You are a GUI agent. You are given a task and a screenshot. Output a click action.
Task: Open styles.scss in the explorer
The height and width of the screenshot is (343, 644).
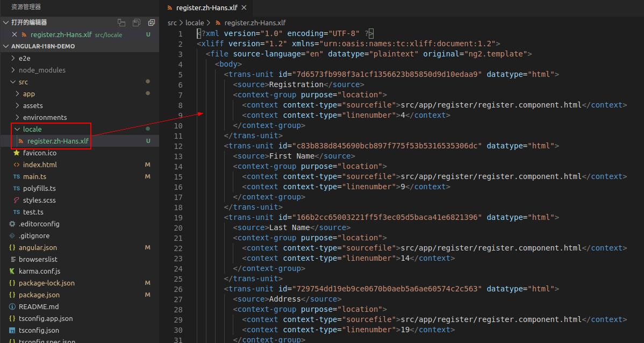pyautogui.click(x=39, y=200)
